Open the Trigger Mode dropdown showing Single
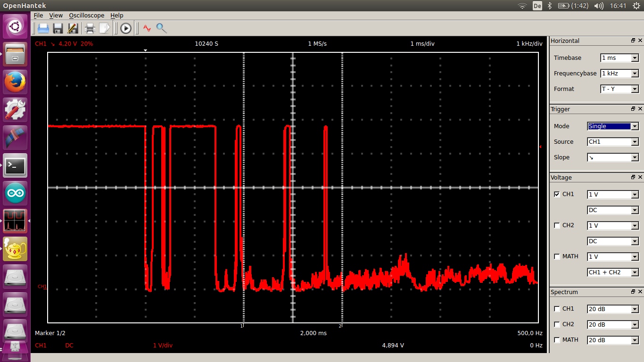The width and height of the screenshot is (644, 362). pyautogui.click(x=613, y=126)
